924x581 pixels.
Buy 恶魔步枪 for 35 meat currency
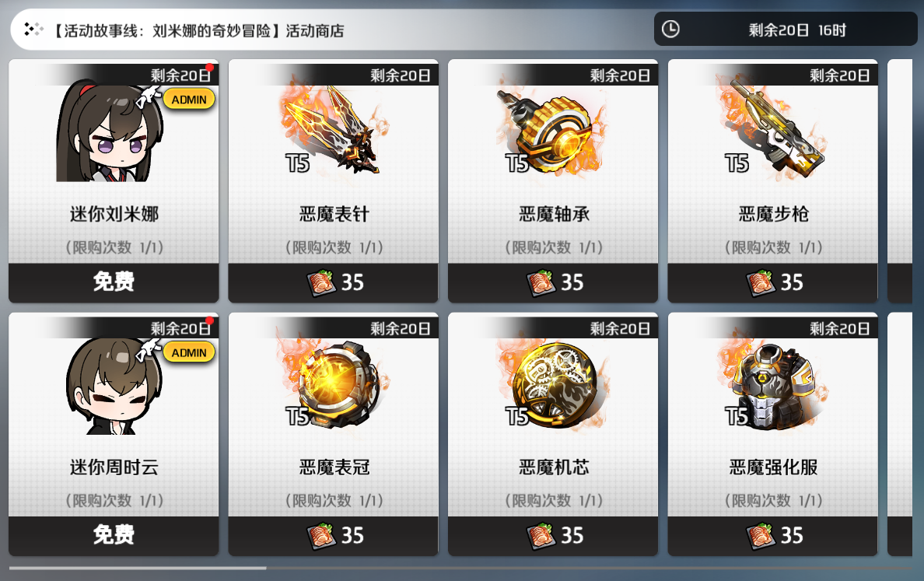point(772,282)
